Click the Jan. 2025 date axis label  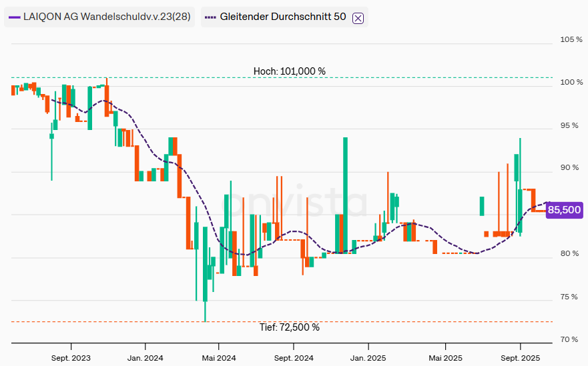[x=367, y=357]
